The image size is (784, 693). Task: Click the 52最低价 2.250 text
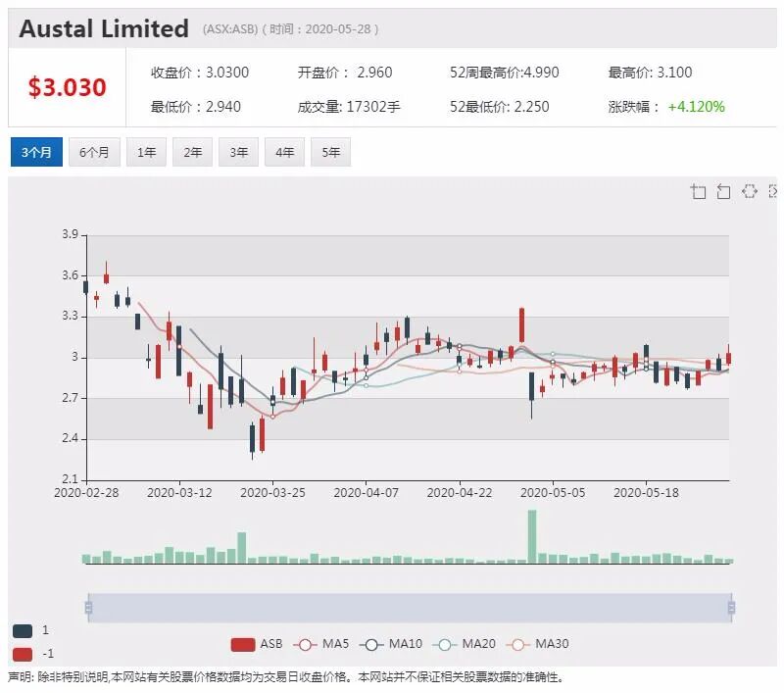(x=500, y=107)
